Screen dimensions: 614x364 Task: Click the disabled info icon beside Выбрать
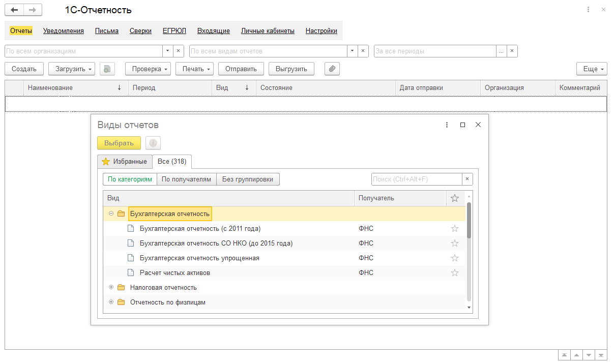153,143
